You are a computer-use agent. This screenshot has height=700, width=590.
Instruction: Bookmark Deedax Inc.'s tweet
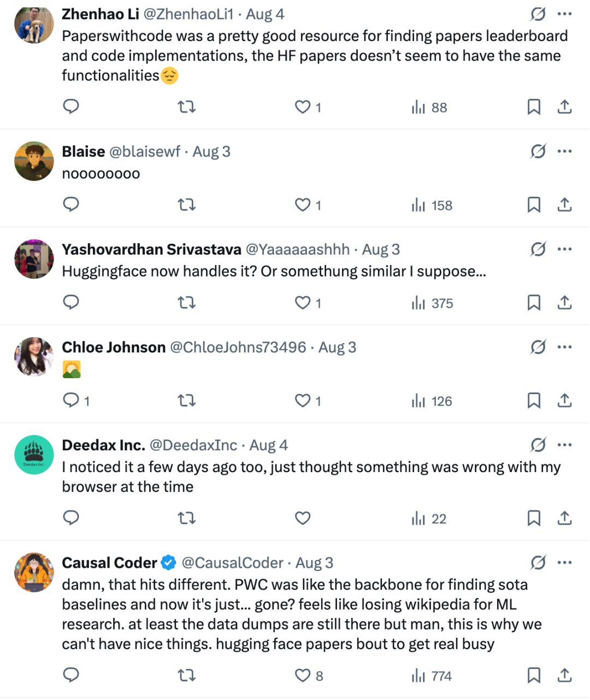point(534,518)
